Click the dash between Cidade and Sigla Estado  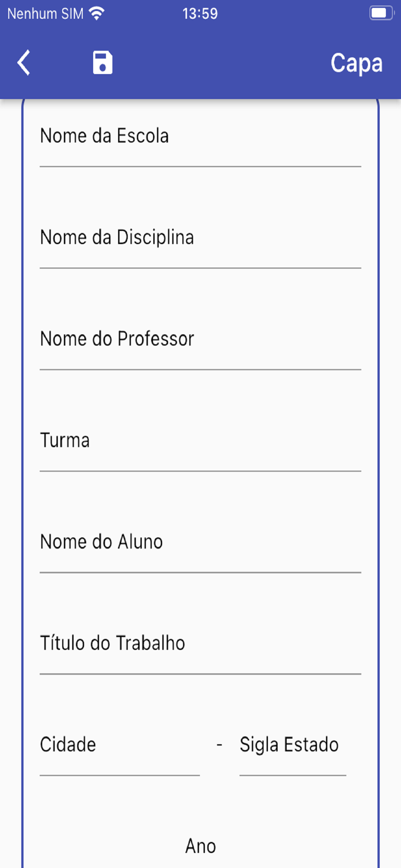click(x=220, y=745)
